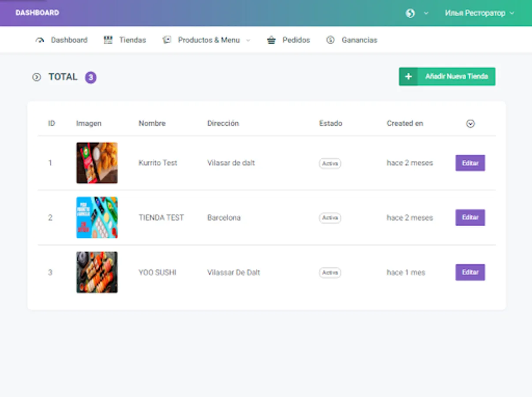Click the globe language icon
The image size is (532, 397).
point(410,13)
